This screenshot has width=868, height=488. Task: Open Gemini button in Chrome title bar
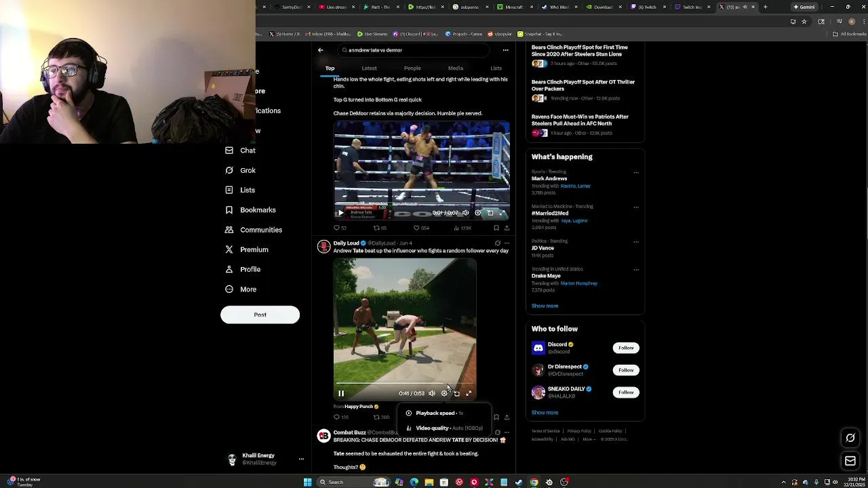click(804, 7)
